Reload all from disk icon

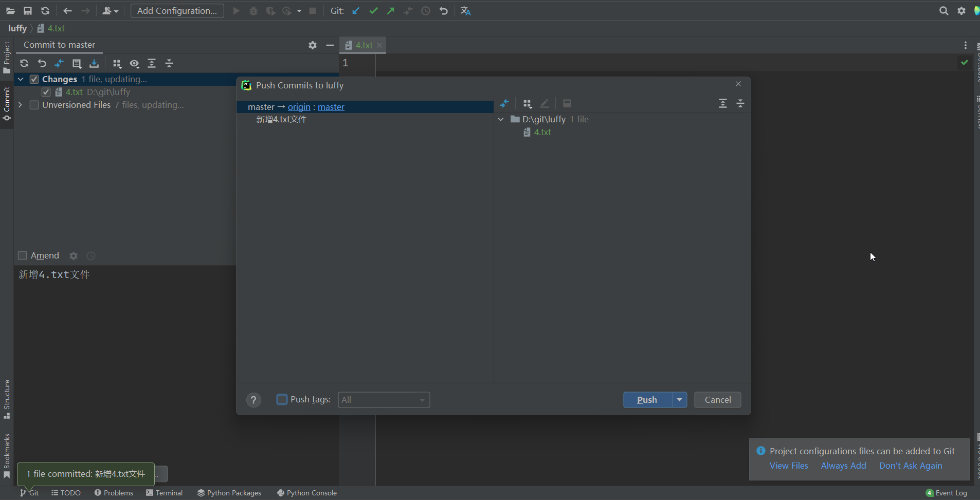[45, 11]
